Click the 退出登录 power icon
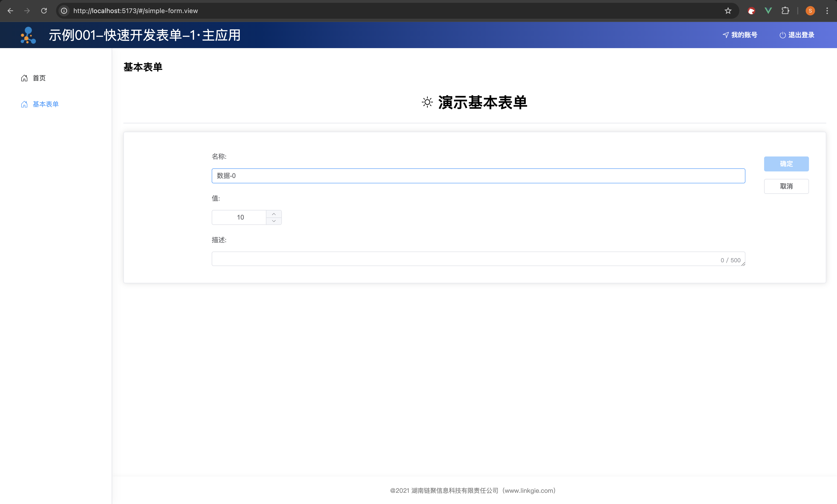The image size is (837, 504). click(783, 35)
